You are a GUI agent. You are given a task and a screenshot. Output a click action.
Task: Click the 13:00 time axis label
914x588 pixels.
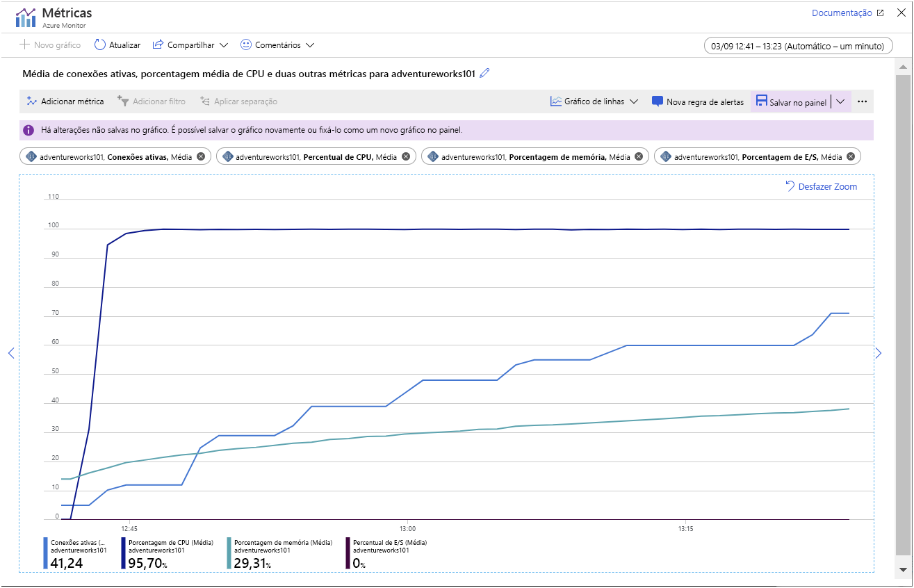point(407,528)
